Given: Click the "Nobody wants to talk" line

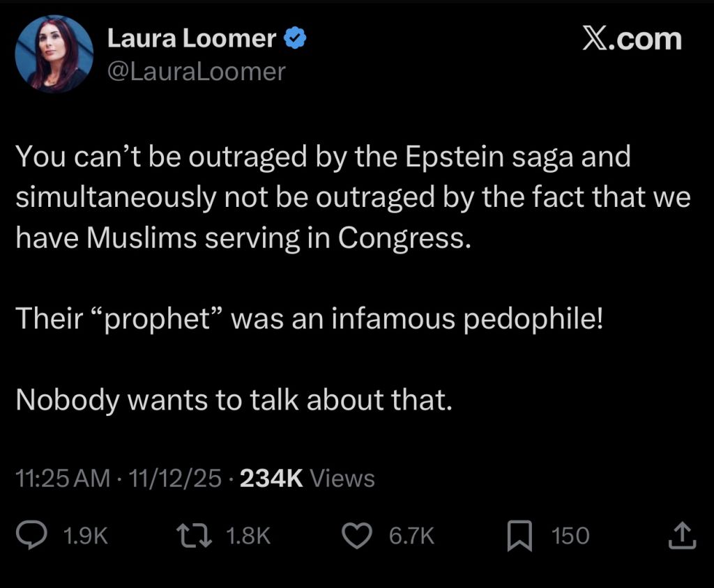Looking at the screenshot, I should (x=230, y=399).
